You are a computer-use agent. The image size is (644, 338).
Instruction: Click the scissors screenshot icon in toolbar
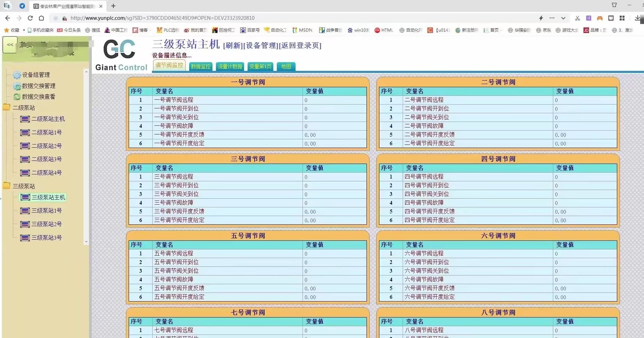[577, 18]
